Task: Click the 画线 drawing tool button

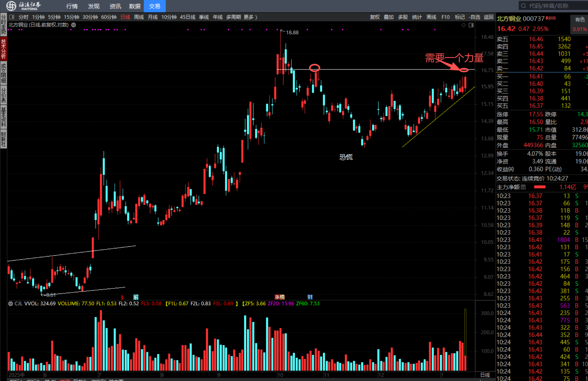Action: point(431,17)
